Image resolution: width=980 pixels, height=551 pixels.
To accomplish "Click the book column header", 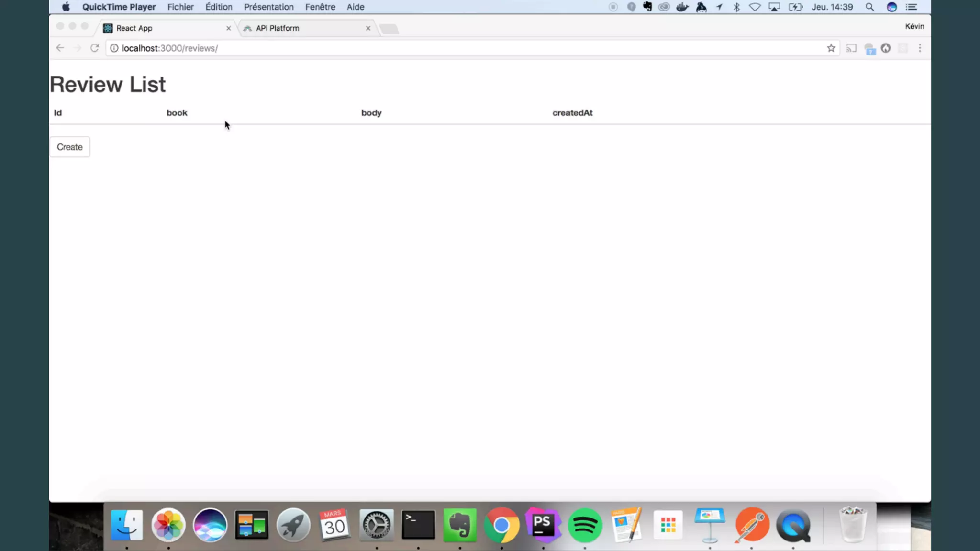I will tap(177, 113).
